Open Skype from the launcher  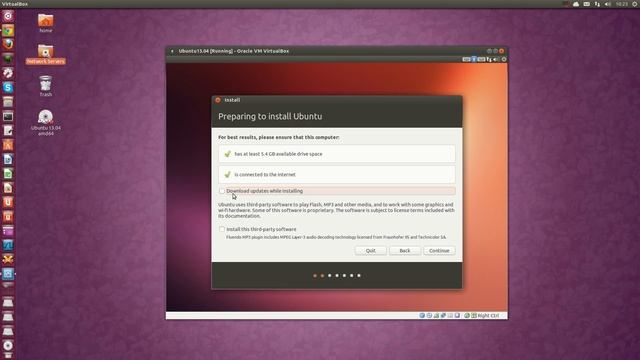(x=8, y=87)
